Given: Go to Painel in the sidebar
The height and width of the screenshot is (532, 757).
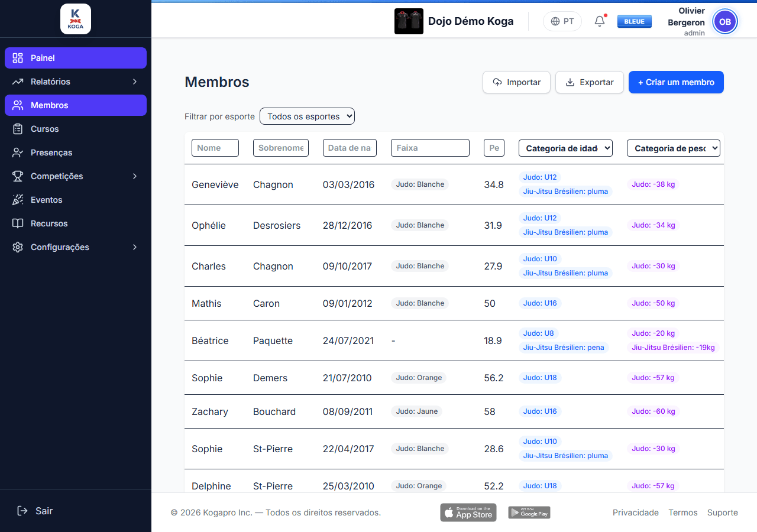Looking at the screenshot, I should click(x=76, y=58).
